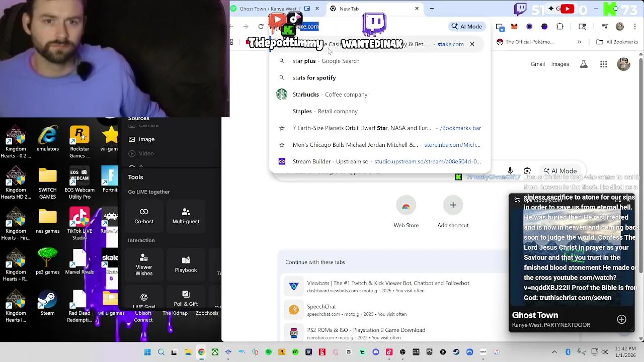
Task: Click the voice search microphone icon
Action: pyautogui.click(x=510, y=171)
